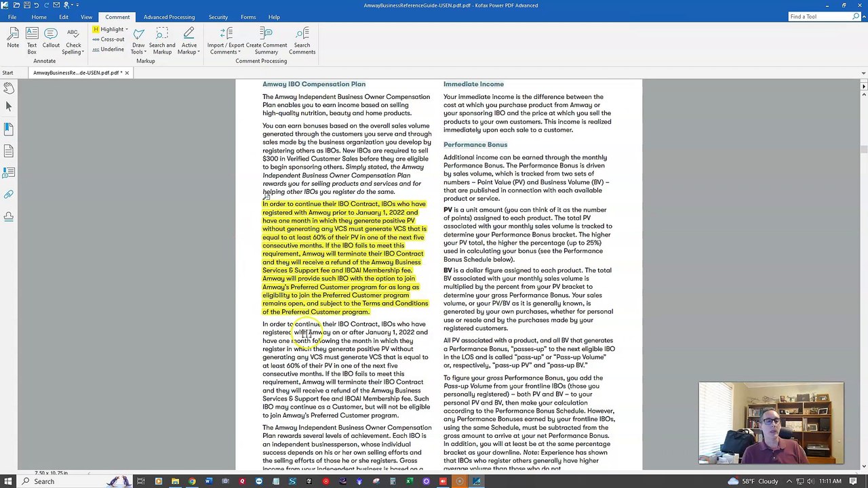Screen dimensions: 868x488
Task: Switch to the Forms ribbon tab
Action: [x=248, y=17]
